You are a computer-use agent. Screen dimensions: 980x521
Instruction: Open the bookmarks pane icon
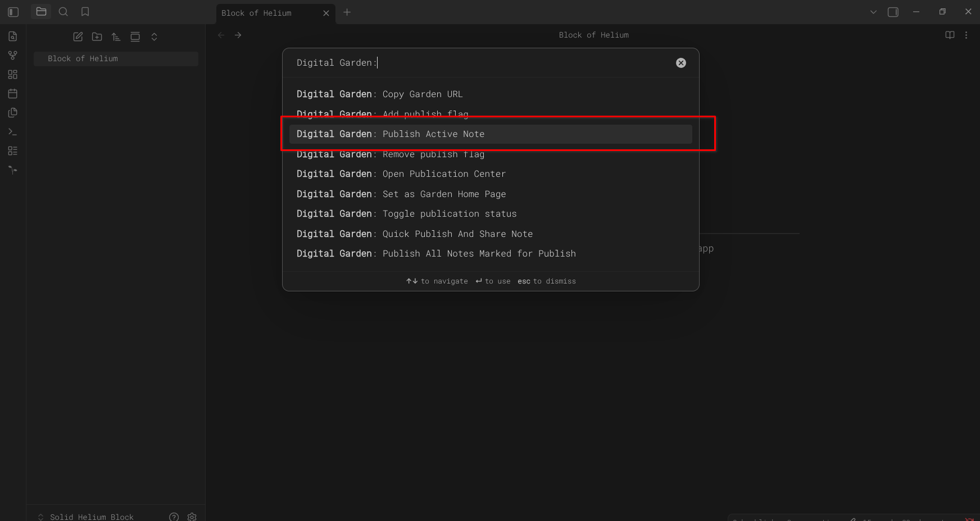(x=85, y=12)
